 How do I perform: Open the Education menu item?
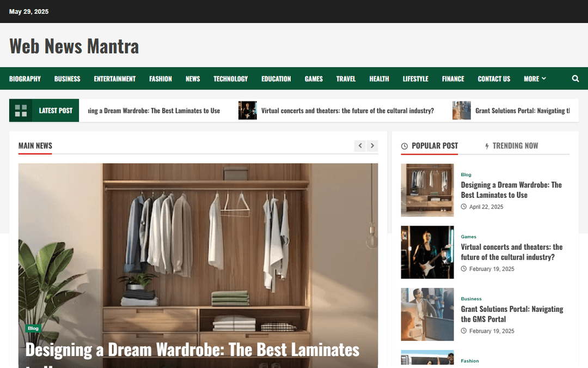pyautogui.click(x=276, y=79)
